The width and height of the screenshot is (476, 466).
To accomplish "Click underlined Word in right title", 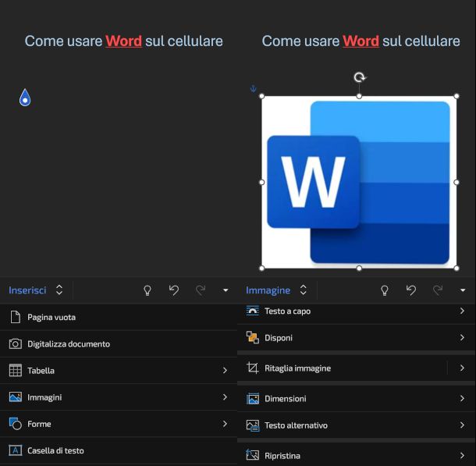I will click(361, 41).
